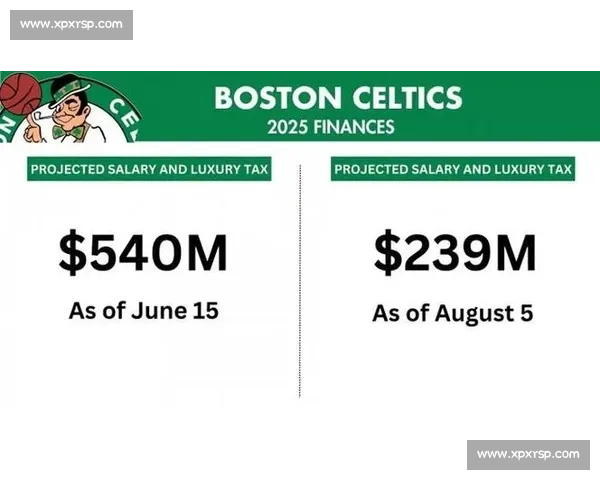Select the left Projected Salary and Luxury Tax label

click(149, 169)
